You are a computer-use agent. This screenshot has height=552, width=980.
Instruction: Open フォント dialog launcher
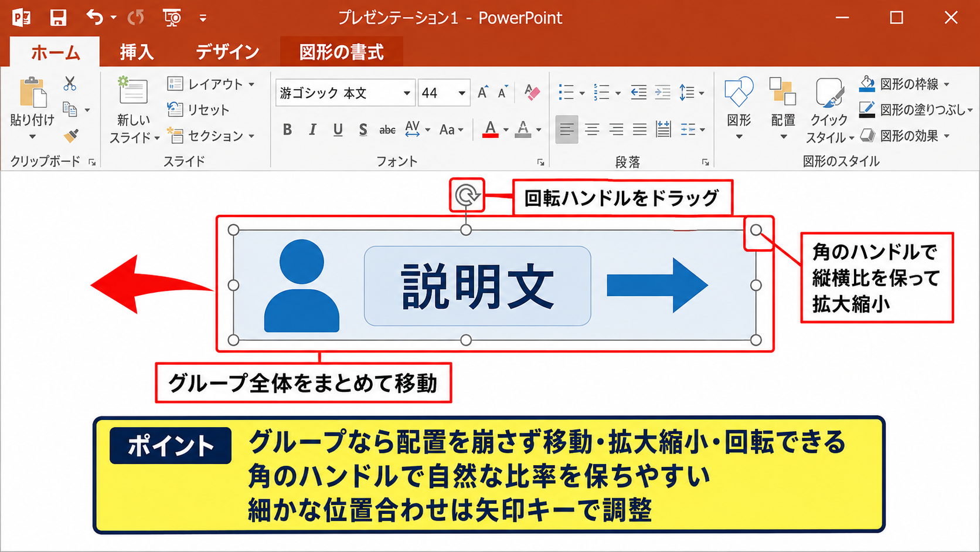click(540, 162)
